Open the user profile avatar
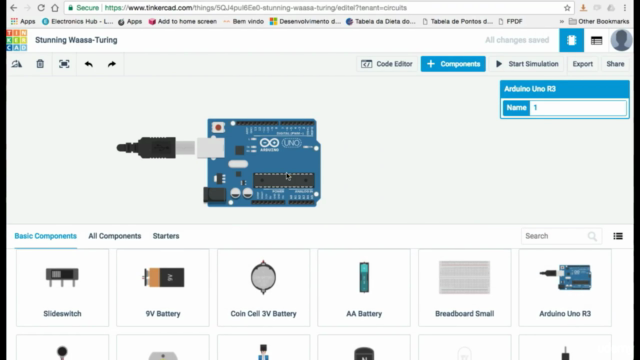The height and width of the screenshot is (360, 640). pos(621,40)
